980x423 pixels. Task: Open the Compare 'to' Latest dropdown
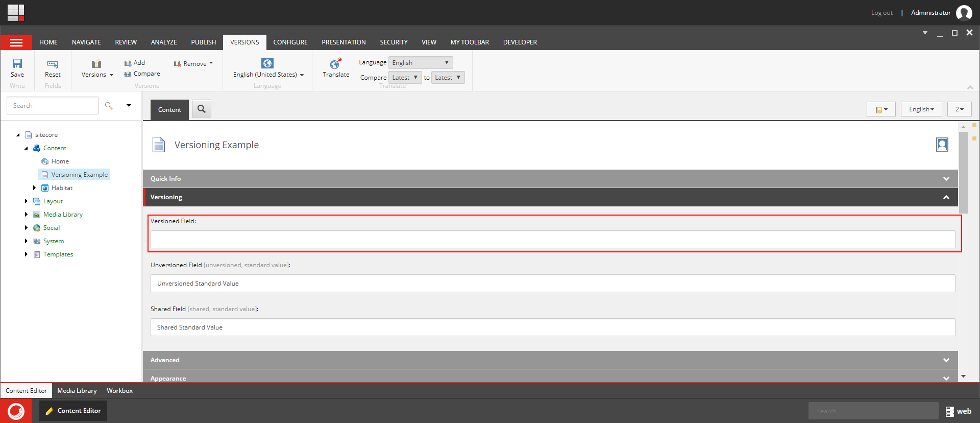coord(448,78)
